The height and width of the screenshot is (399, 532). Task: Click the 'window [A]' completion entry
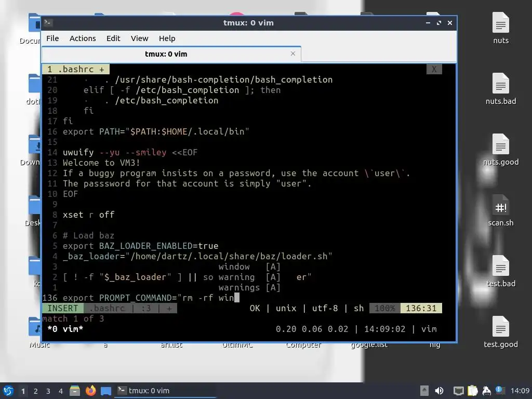click(249, 267)
